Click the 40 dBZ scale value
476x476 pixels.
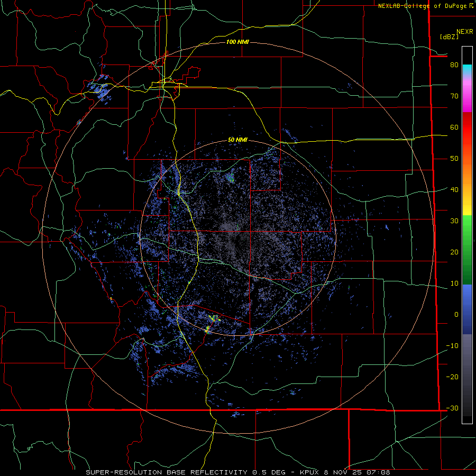(x=454, y=189)
